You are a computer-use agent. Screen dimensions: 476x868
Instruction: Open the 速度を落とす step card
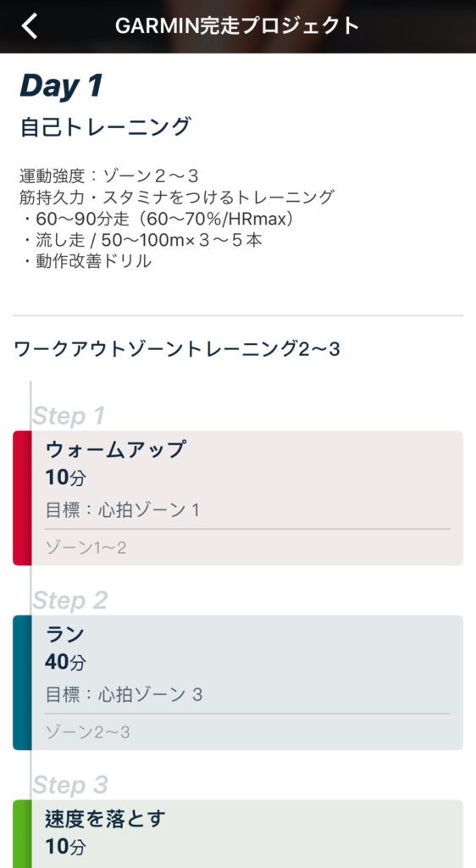tap(238, 834)
